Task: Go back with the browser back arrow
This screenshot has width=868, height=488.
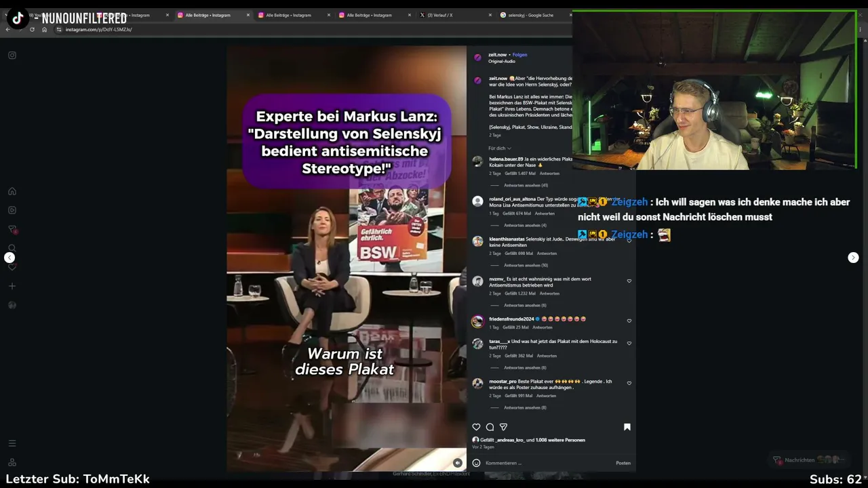Action: pos(7,30)
